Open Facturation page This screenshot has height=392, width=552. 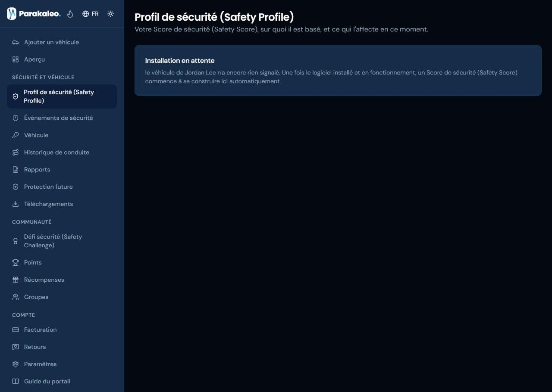[62, 330]
